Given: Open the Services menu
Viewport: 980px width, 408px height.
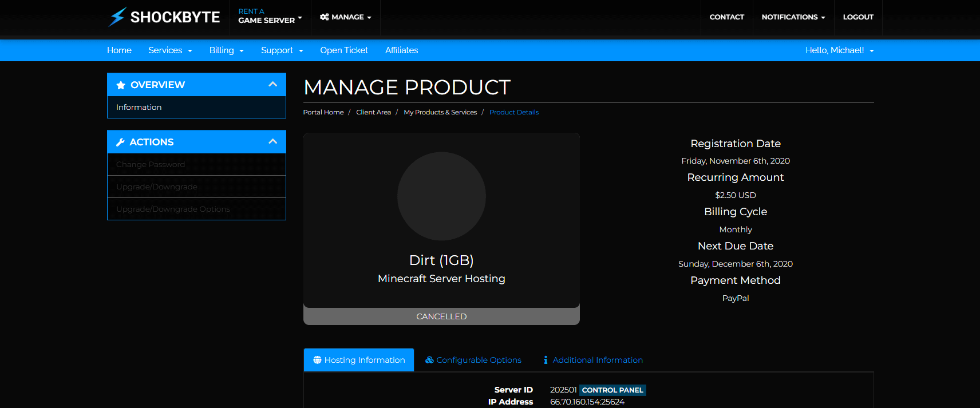Looking at the screenshot, I should tap(170, 50).
